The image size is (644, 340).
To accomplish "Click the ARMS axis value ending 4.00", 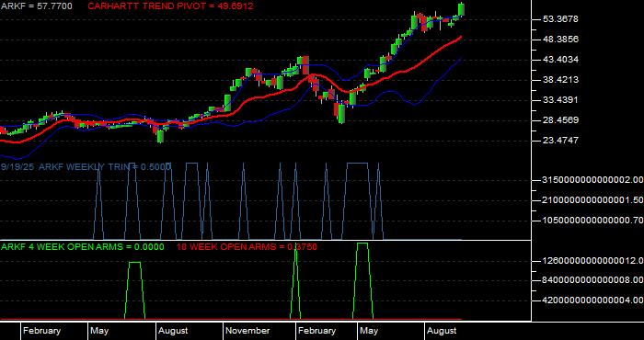I will [592, 300].
